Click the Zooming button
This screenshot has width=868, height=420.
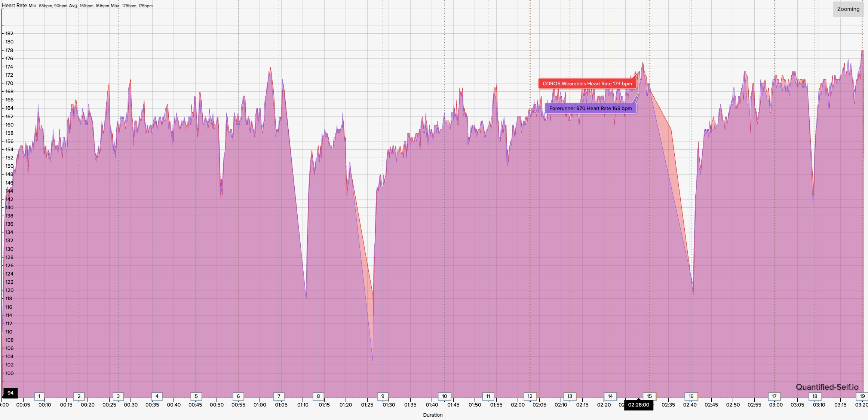tap(848, 9)
